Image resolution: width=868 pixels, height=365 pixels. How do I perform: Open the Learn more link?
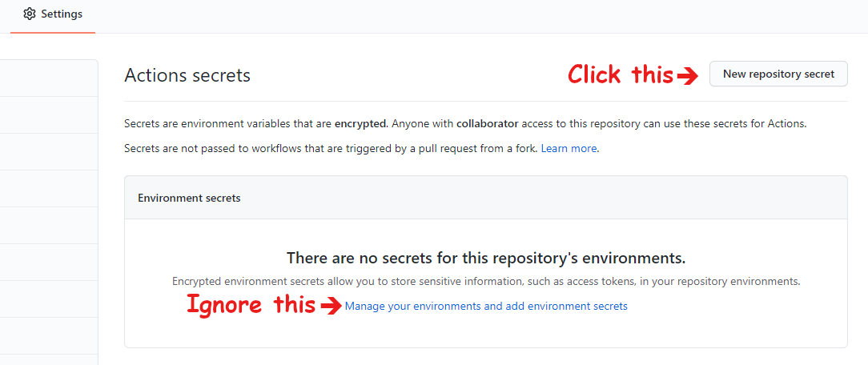pos(569,148)
